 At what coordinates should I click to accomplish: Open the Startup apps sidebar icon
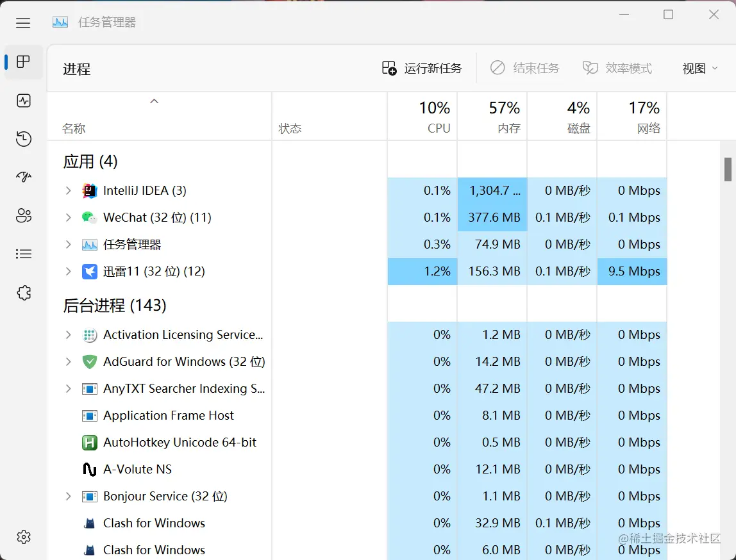[x=24, y=177]
